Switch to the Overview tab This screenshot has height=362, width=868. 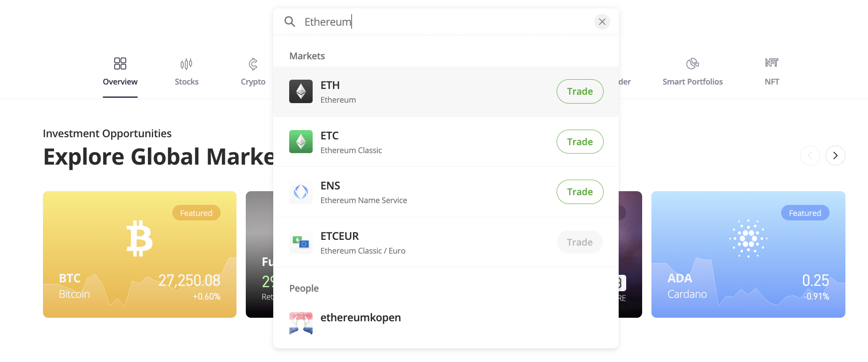[x=120, y=72]
